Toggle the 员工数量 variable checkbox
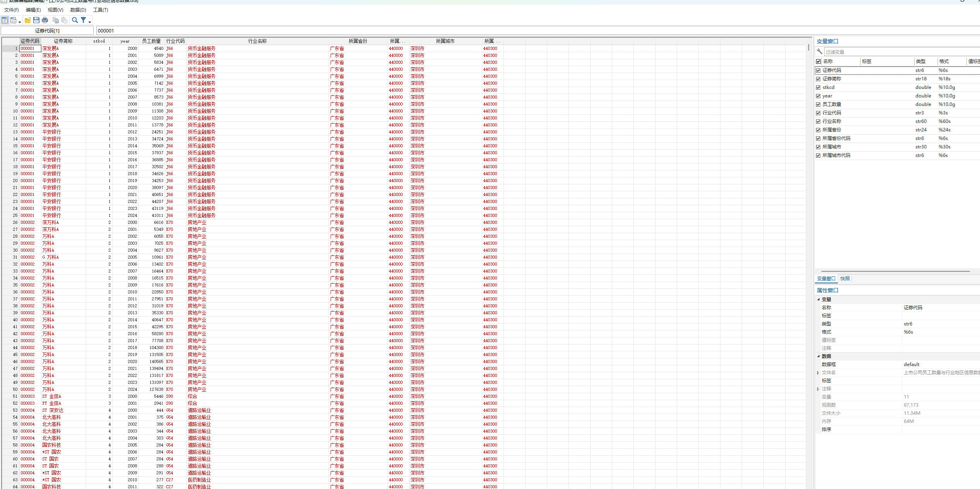 pyautogui.click(x=818, y=104)
